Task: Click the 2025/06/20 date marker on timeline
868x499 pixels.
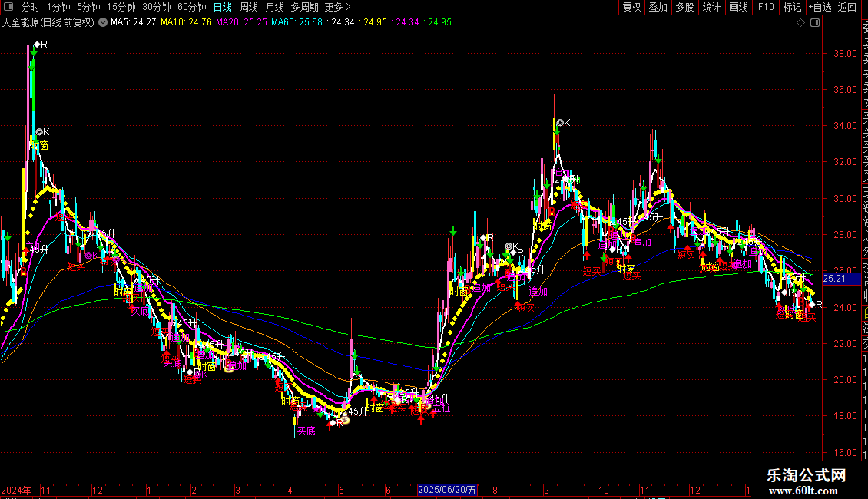Action: pyautogui.click(x=447, y=490)
